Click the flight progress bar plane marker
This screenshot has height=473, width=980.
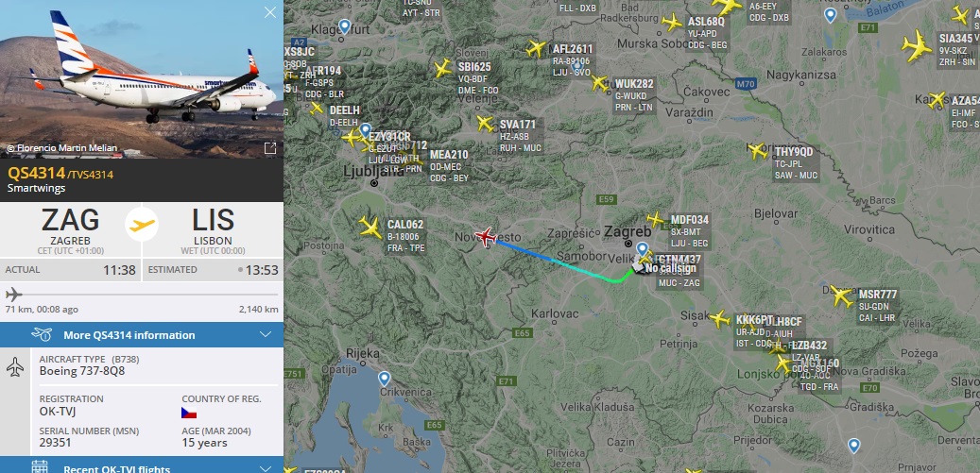coord(13,294)
